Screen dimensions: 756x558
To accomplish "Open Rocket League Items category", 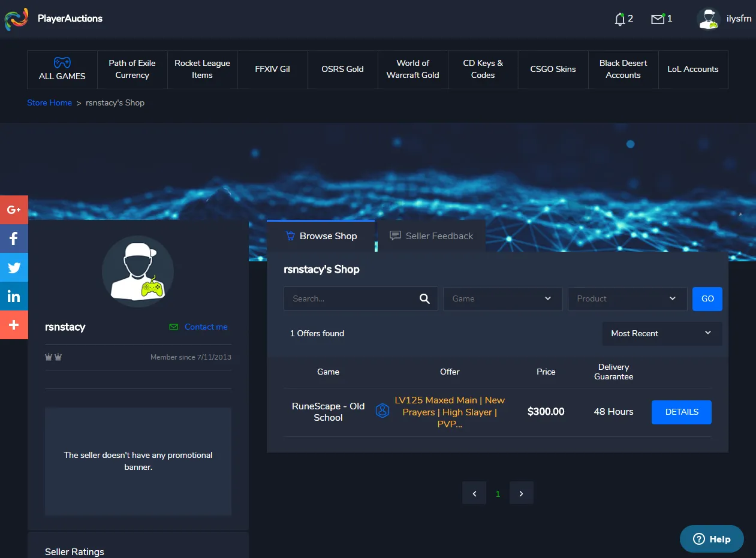I will 202,70.
